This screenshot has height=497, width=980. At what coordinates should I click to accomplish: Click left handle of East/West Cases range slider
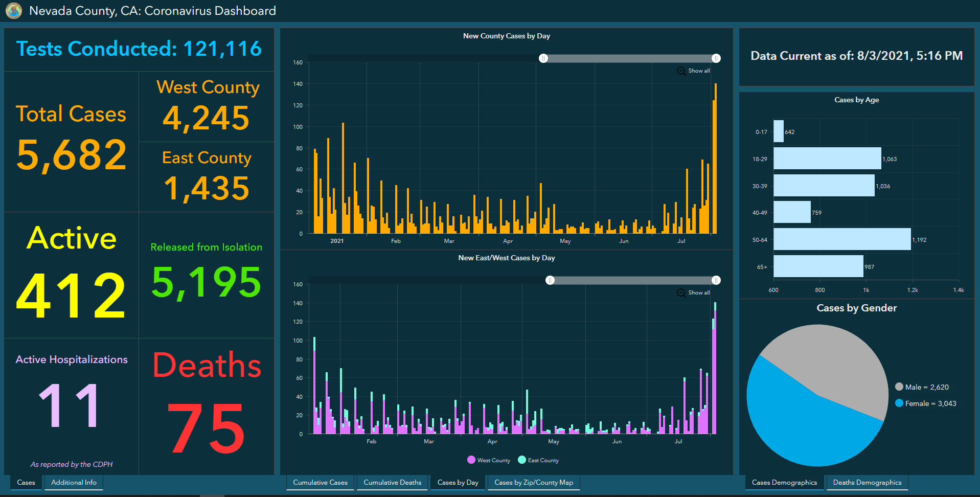click(550, 280)
